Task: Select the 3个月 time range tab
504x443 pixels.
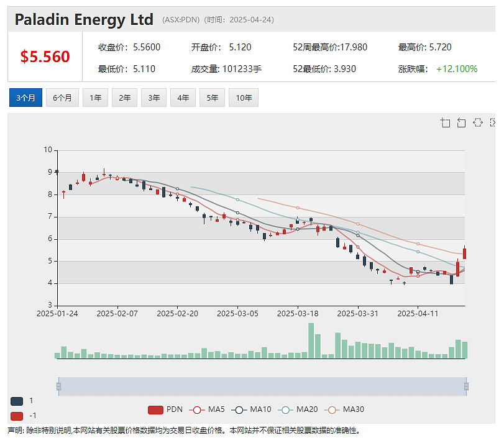Action: click(25, 98)
